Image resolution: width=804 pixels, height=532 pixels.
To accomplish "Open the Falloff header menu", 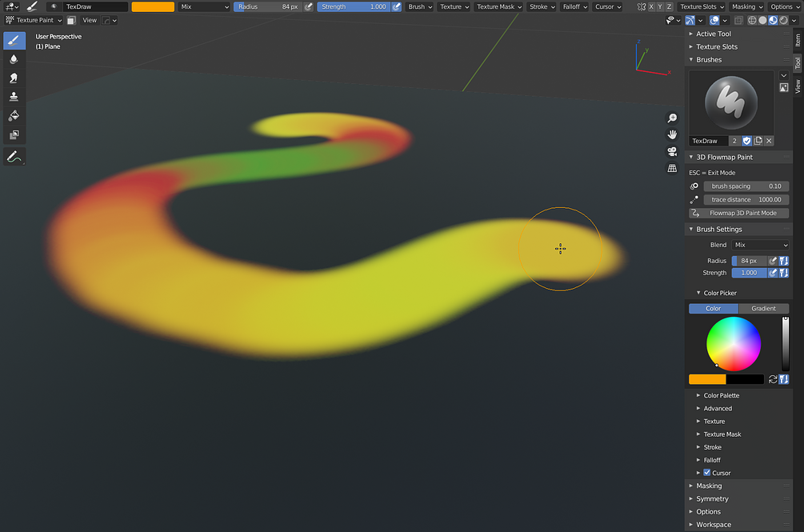I will coord(574,6).
